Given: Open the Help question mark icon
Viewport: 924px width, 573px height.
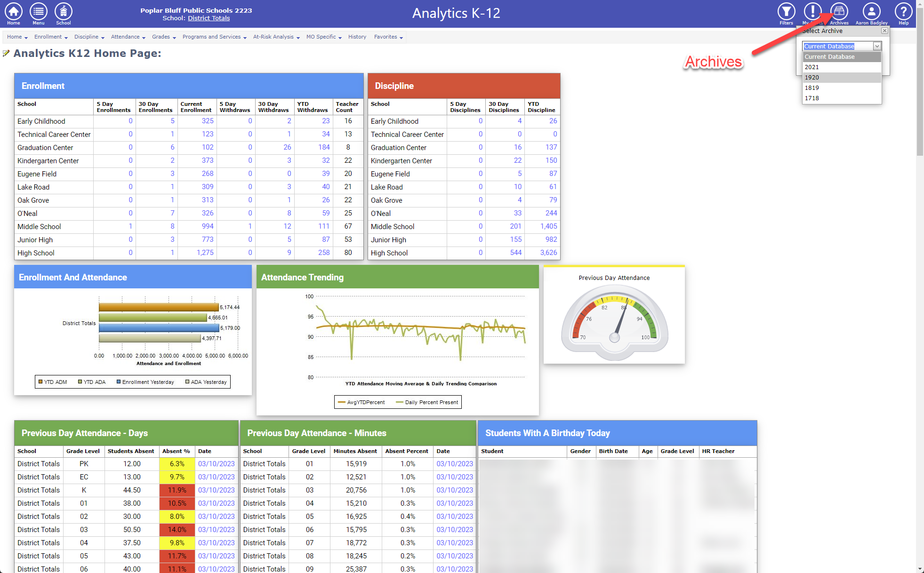Looking at the screenshot, I should (x=903, y=11).
